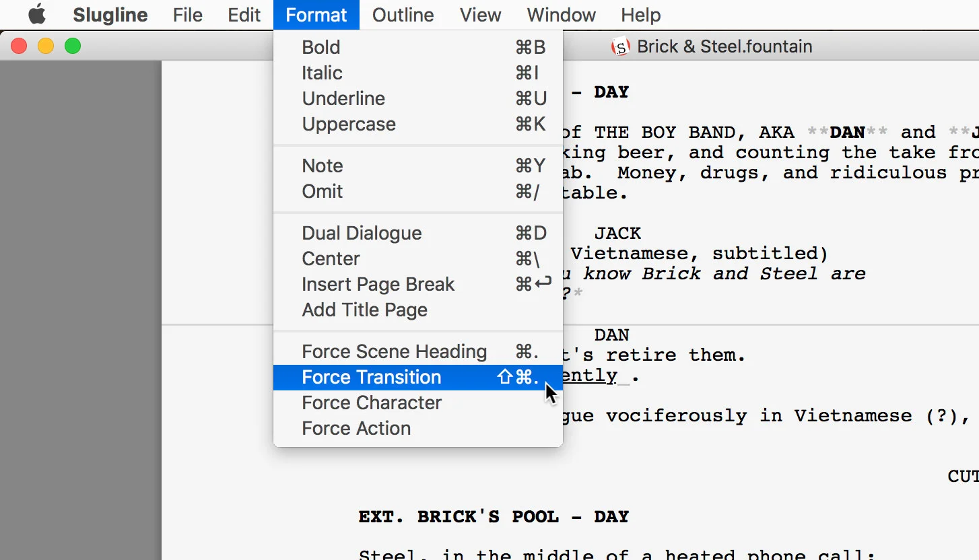Close the document window with red button

point(19,46)
